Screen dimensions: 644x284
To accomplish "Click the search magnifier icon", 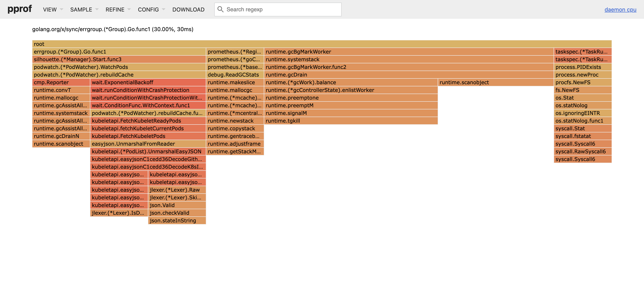I will (x=221, y=9).
